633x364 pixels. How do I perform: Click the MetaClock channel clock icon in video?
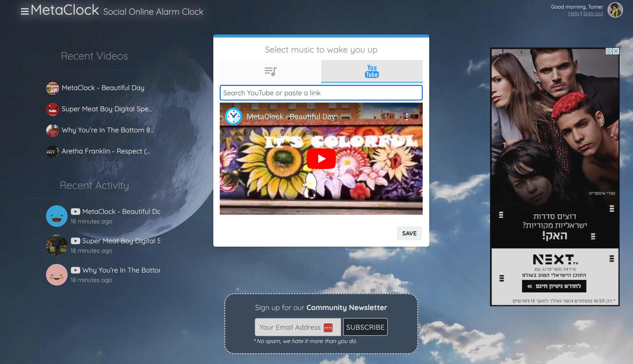point(233,116)
